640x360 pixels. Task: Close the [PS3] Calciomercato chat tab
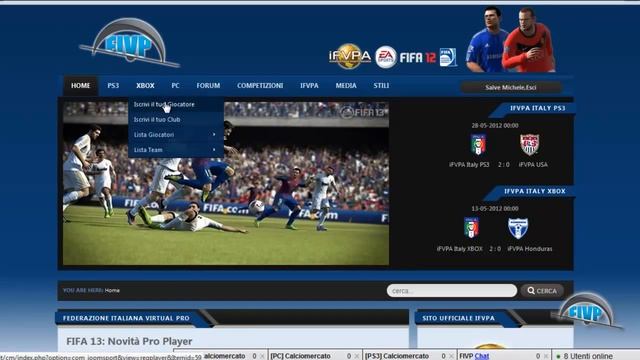[x=451, y=356]
